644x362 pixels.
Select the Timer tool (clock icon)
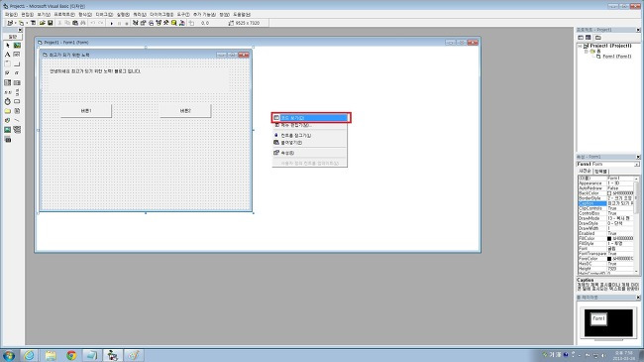click(7, 101)
